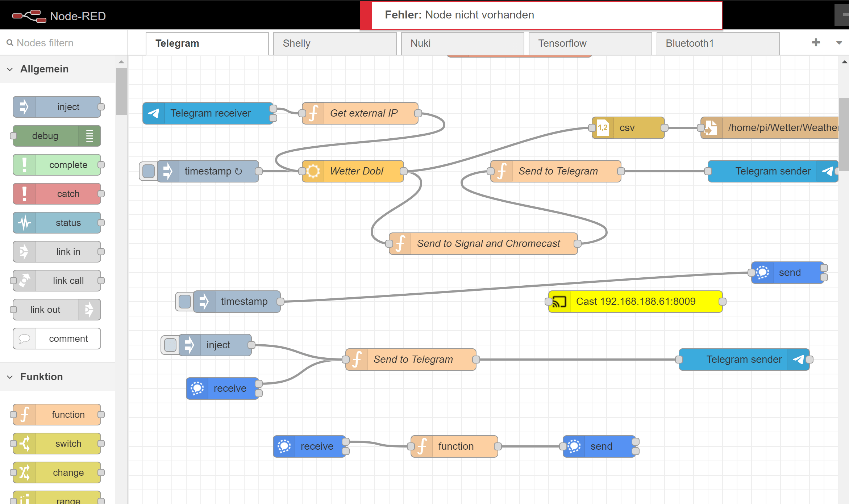Open the flow list dropdown arrow

coord(839,43)
